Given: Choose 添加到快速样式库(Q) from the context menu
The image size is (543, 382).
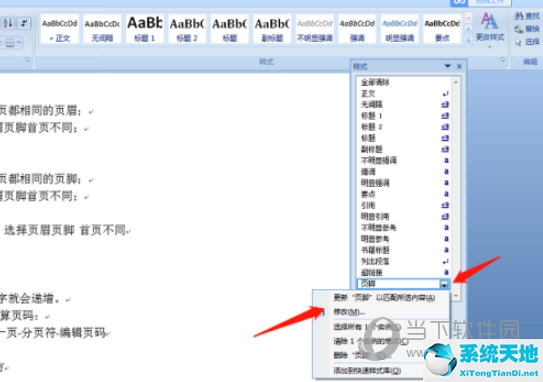Looking at the screenshot, I should [367, 371].
